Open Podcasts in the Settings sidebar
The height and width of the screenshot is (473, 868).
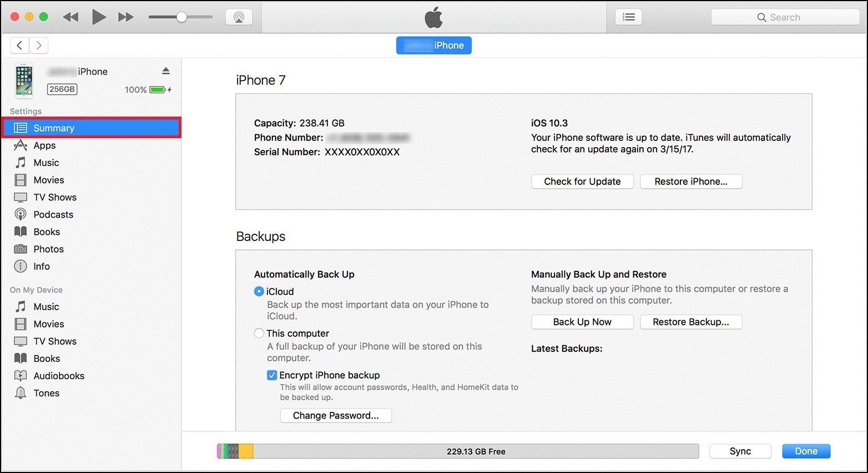coord(53,214)
